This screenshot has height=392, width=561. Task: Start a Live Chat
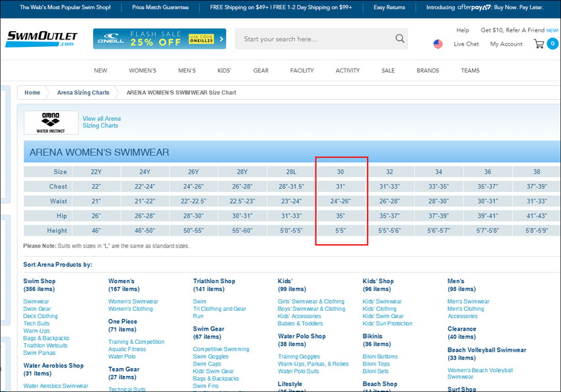tap(466, 44)
